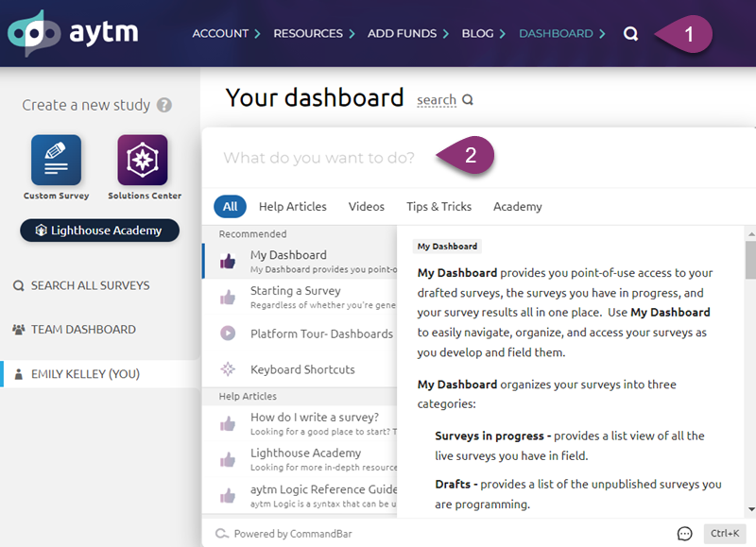Open Powered by CommandBar link

[x=293, y=534]
